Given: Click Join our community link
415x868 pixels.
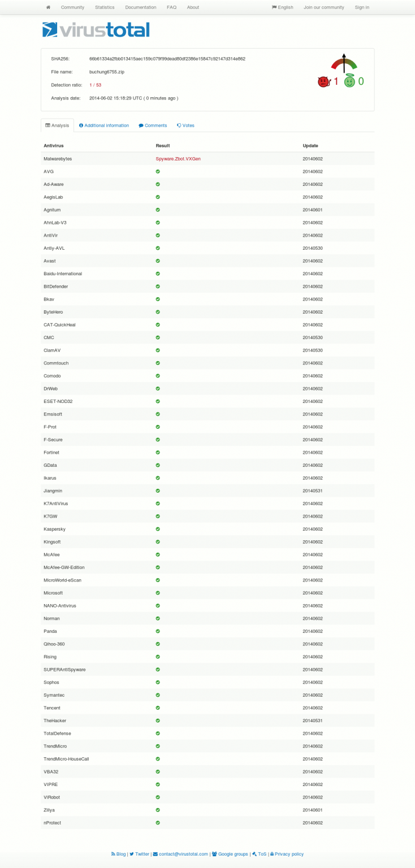Looking at the screenshot, I should coord(324,7).
